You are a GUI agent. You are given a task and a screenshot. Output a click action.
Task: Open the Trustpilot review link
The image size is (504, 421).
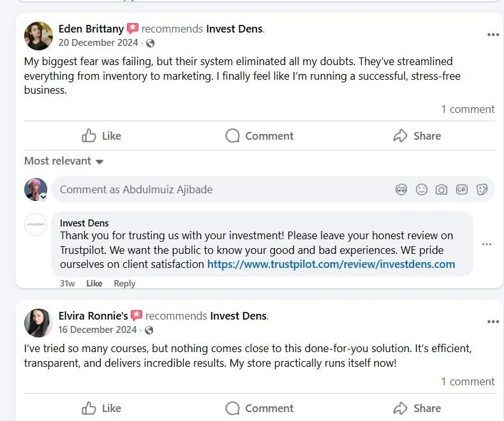coord(331,264)
